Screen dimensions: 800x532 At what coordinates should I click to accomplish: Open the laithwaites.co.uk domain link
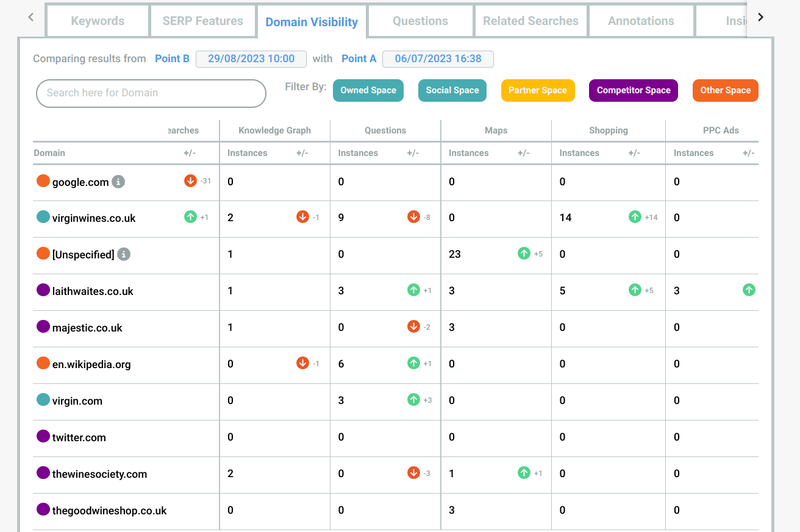click(x=93, y=291)
